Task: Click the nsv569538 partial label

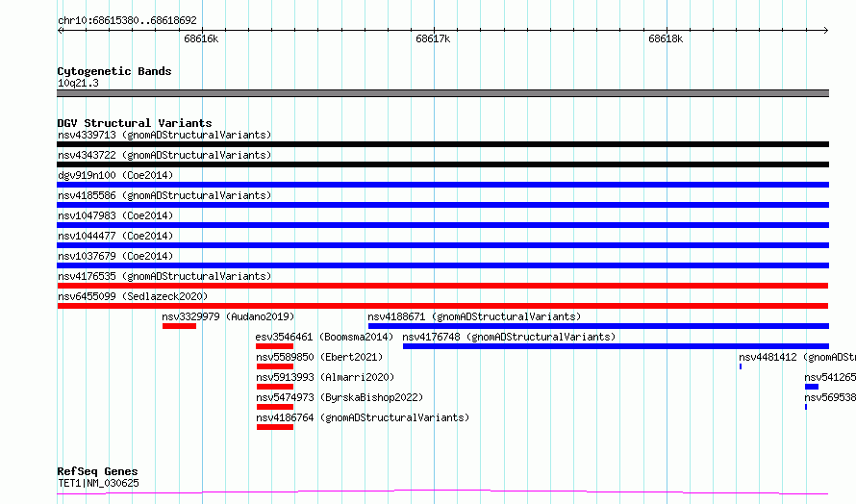Action: point(830,397)
